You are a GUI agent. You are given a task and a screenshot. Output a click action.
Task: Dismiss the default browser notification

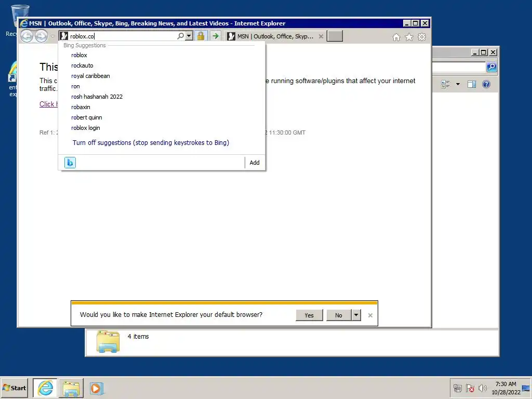pos(370,315)
